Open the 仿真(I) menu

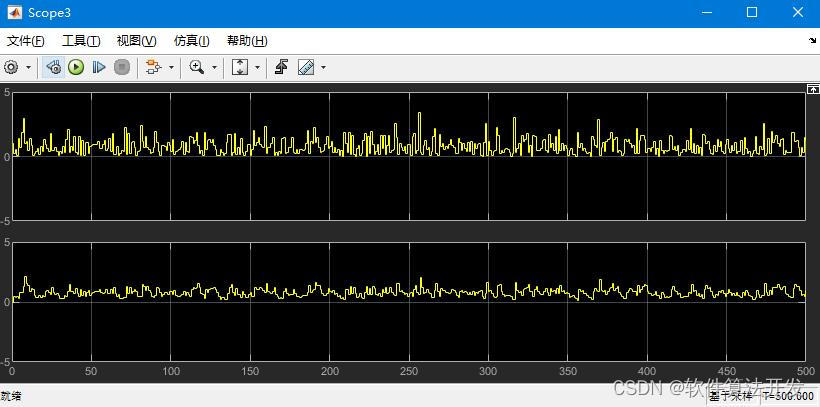point(191,41)
